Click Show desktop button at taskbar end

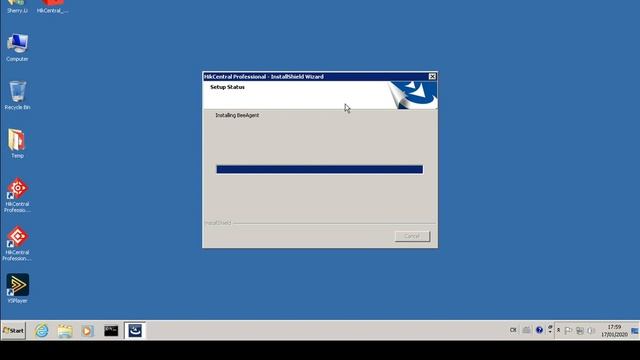(635, 331)
